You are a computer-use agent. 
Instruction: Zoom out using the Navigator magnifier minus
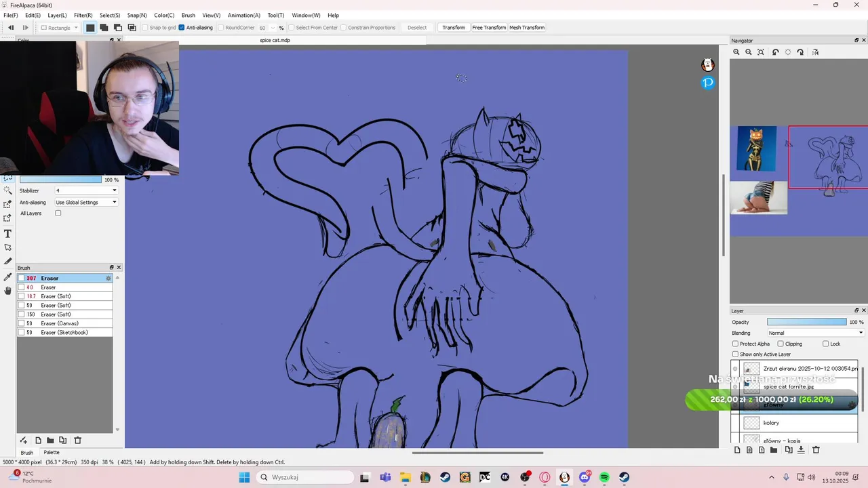(749, 52)
